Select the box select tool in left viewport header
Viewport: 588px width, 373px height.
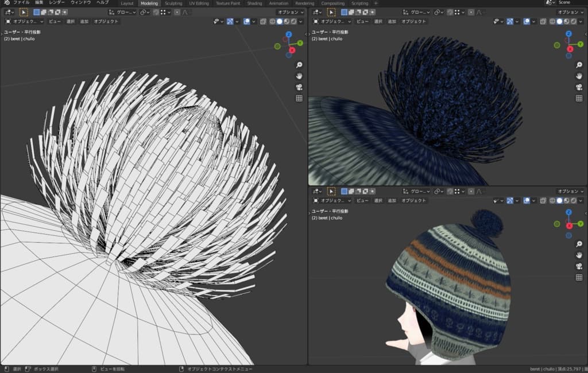[24, 12]
